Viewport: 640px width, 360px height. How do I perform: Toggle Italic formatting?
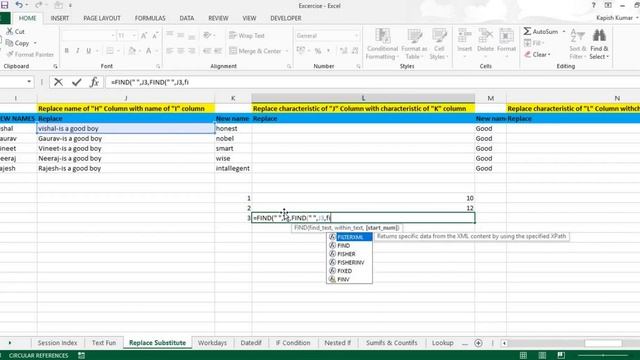pyautogui.click(x=77, y=51)
